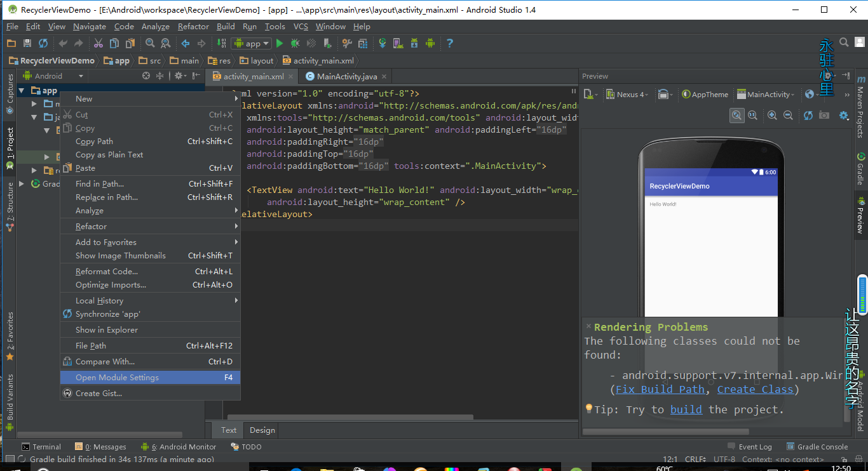
Task: Click the Cut scissors icon in toolbar
Action: 98,43
